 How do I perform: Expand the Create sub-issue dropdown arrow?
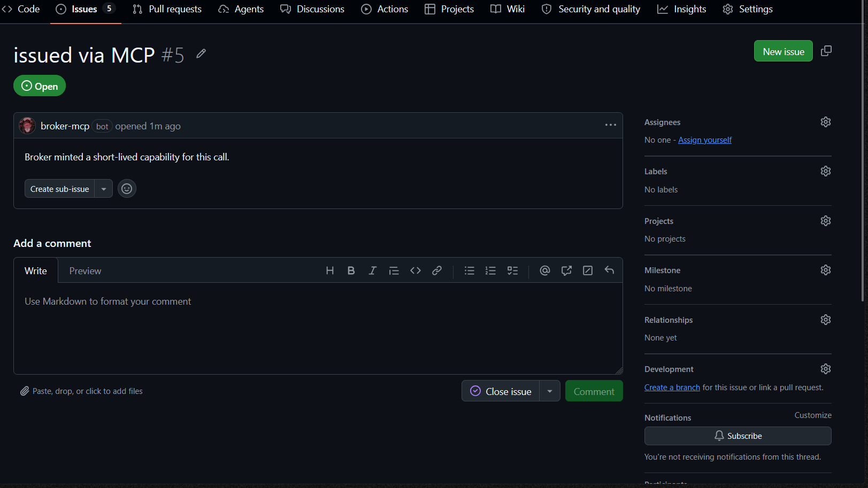(104, 189)
